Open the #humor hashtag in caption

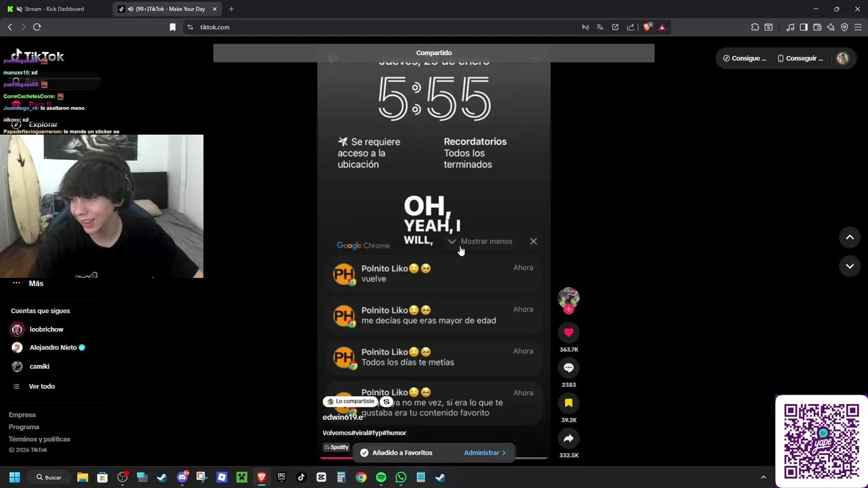coord(395,432)
